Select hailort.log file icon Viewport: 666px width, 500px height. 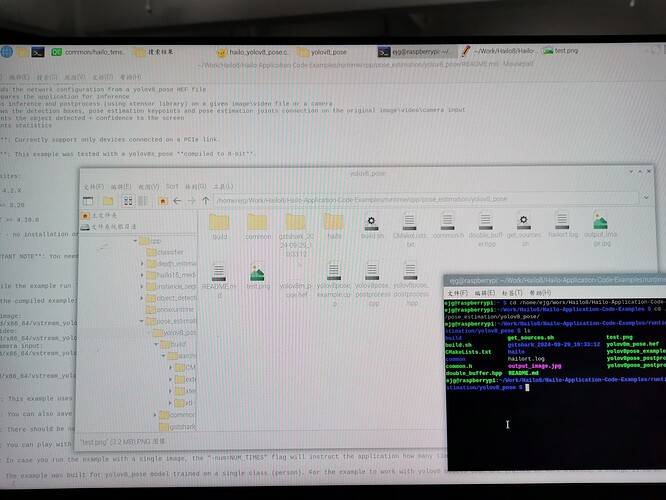(x=562, y=220)
